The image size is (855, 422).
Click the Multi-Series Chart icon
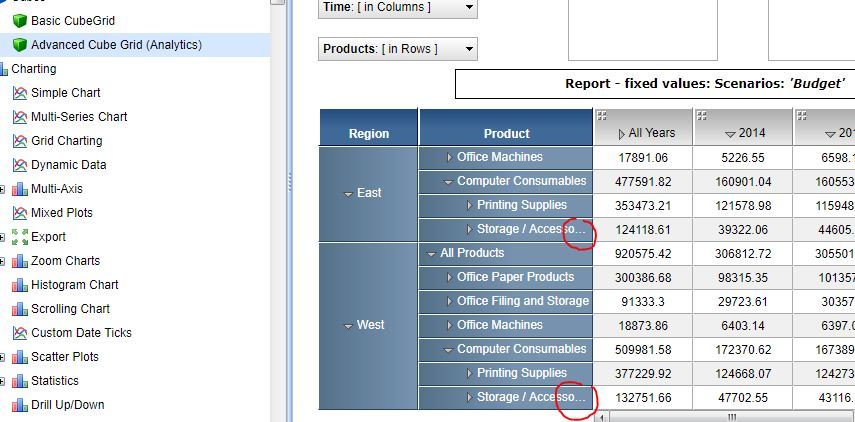20,117
